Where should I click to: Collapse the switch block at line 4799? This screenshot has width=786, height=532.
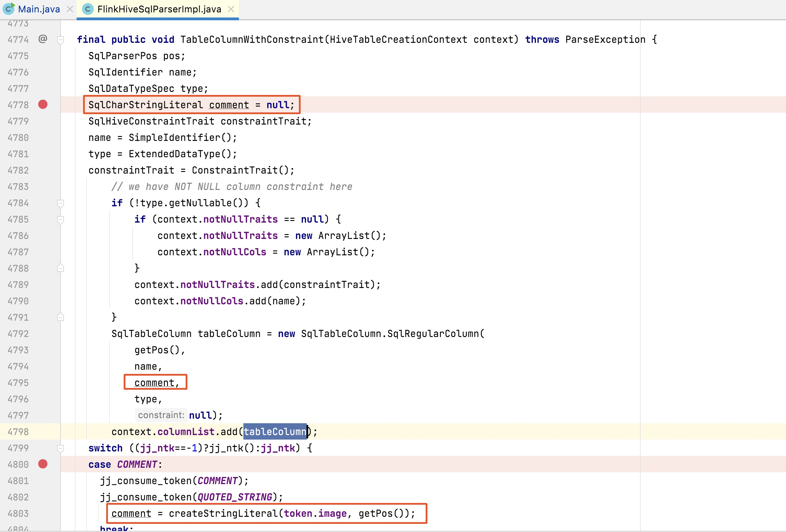pos(61,449)
